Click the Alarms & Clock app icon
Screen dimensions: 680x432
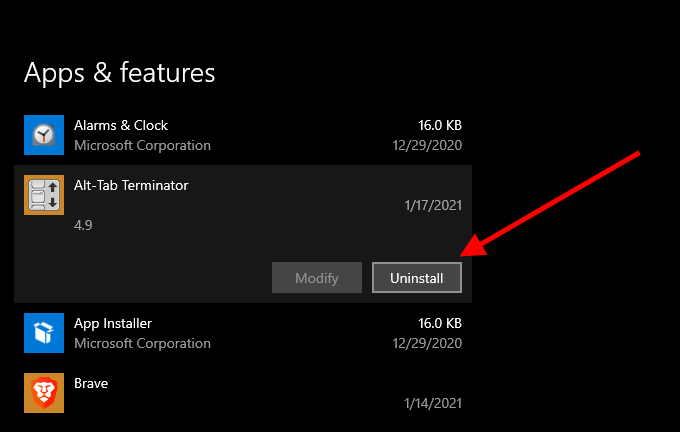coord(43,135)
